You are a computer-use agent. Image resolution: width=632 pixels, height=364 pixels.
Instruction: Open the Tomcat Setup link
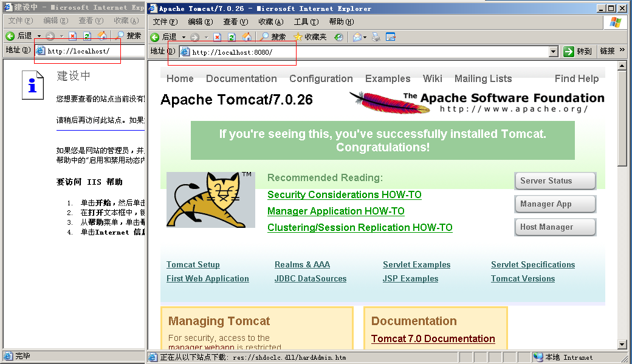(193, 265)
